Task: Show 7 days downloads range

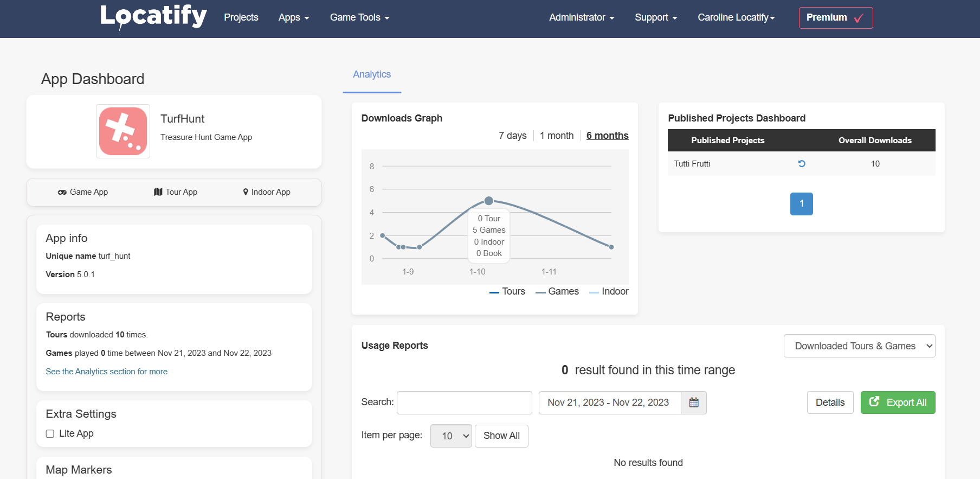Action: 513,136
